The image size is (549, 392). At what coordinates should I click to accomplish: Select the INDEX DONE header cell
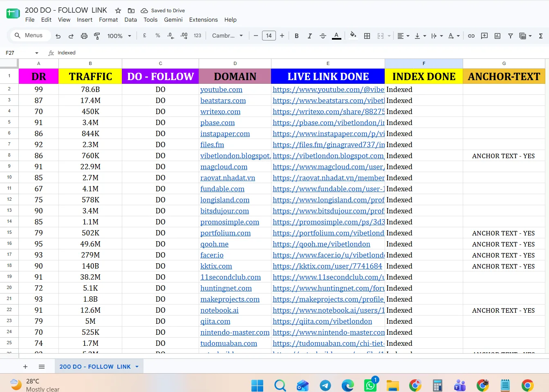424,76
